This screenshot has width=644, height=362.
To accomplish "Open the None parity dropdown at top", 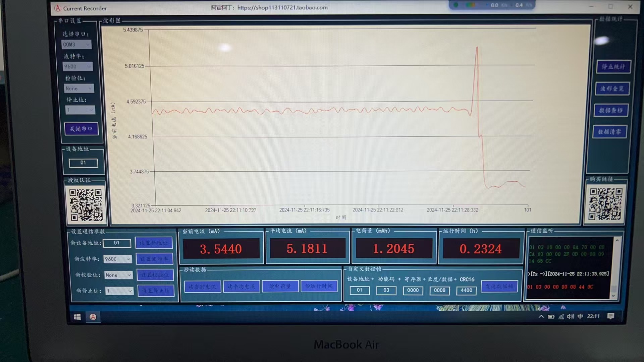I will pos(79,88).
